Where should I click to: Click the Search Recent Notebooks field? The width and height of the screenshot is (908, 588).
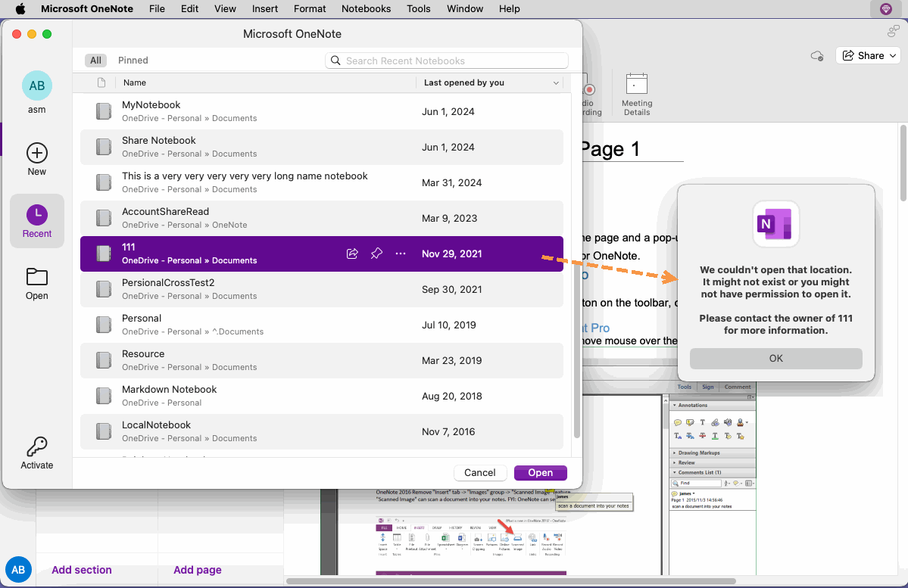tap(447, 61)
